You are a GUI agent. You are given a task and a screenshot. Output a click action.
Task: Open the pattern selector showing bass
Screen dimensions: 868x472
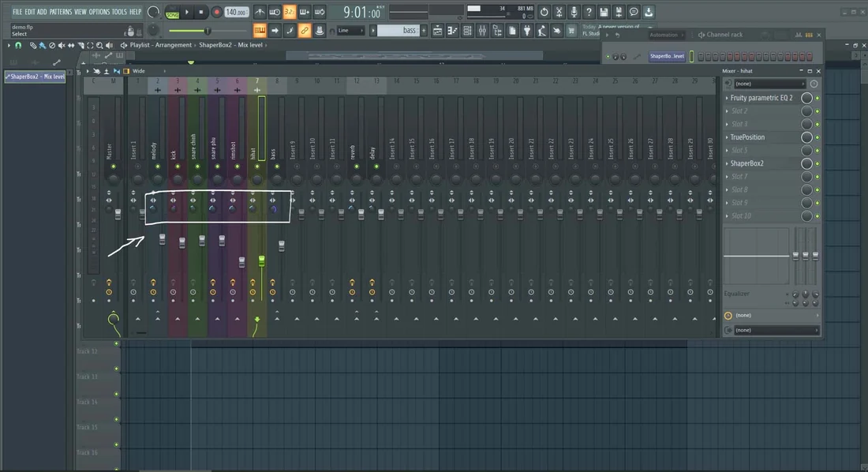pos(398,31)
